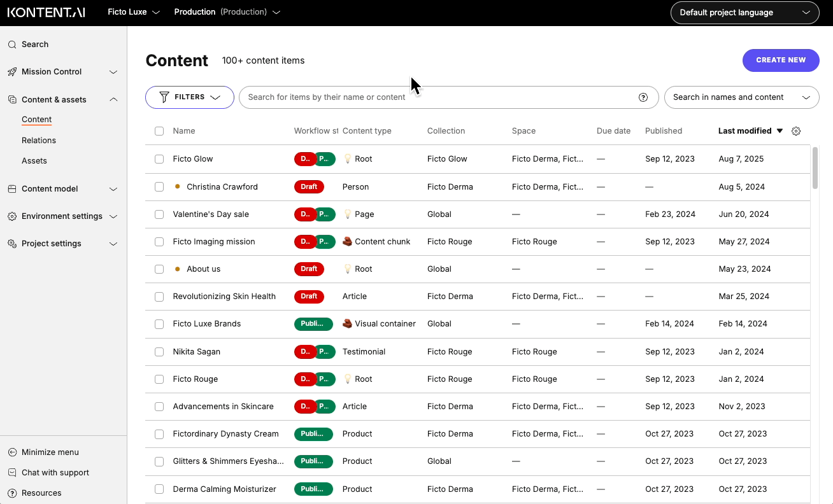Image resolution: width=833 pixels, height=504 pixels.
Task: Open the Filters dropdown
Action: [x=189, y=97]
